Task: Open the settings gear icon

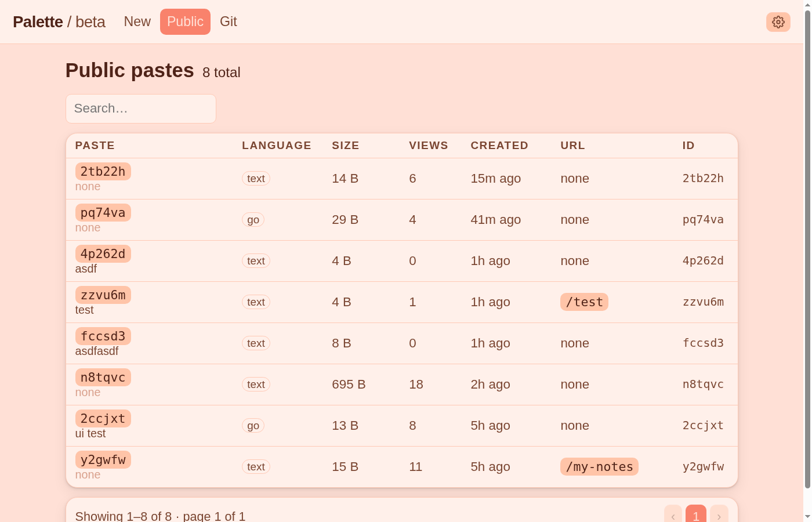Action: tap(778, 22)
